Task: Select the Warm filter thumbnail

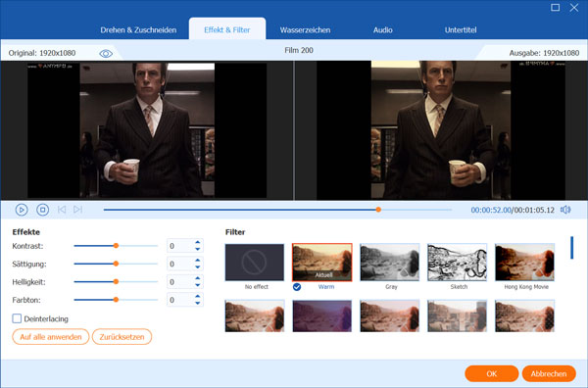Action: tap(322, 262)
